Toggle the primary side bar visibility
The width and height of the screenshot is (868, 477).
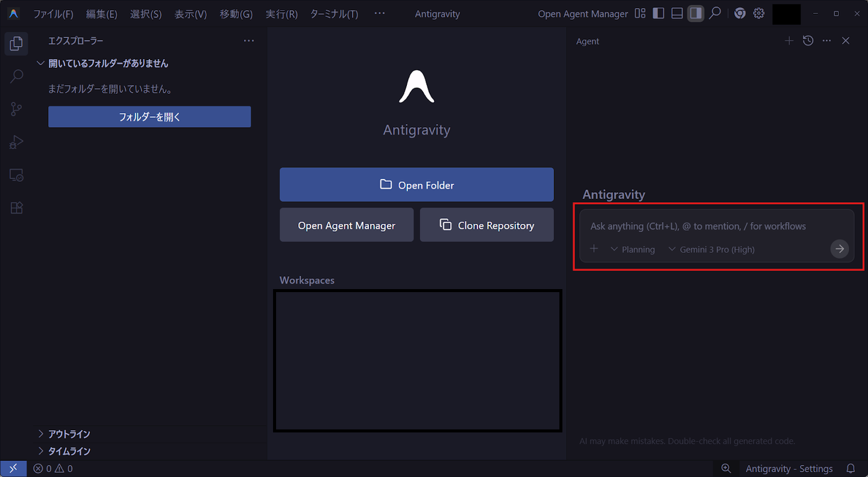click(658, 13)
